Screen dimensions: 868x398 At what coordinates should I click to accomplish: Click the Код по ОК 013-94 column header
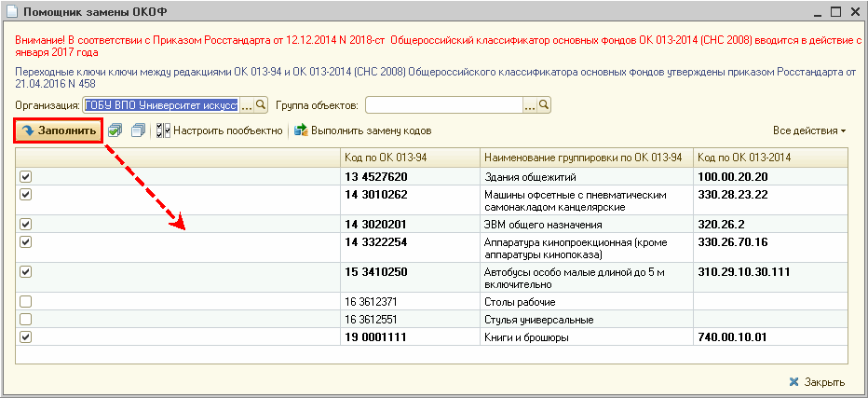(410, 158)
